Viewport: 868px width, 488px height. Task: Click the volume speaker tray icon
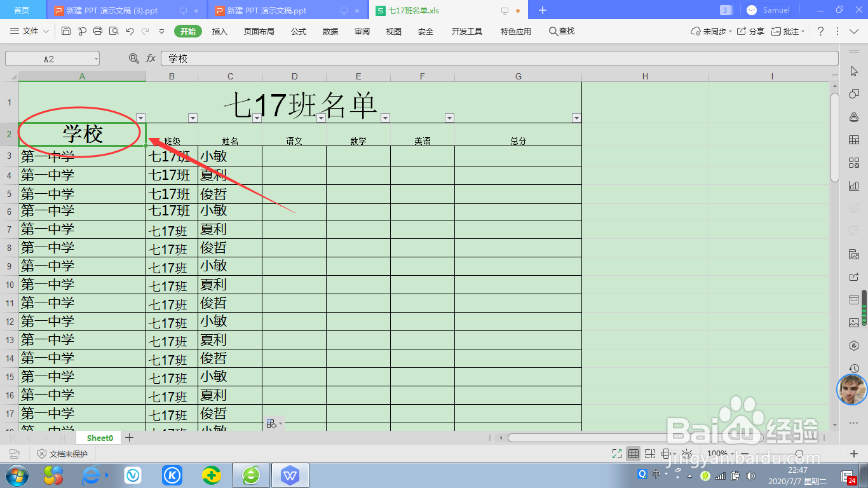click(x=750, y=475)
